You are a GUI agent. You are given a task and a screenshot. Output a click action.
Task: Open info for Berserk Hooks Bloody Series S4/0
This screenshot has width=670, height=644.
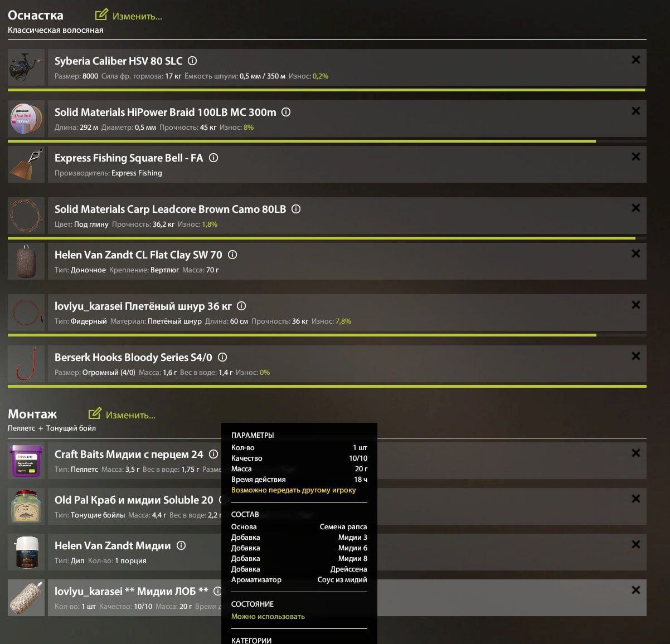[x=222, y=357]
